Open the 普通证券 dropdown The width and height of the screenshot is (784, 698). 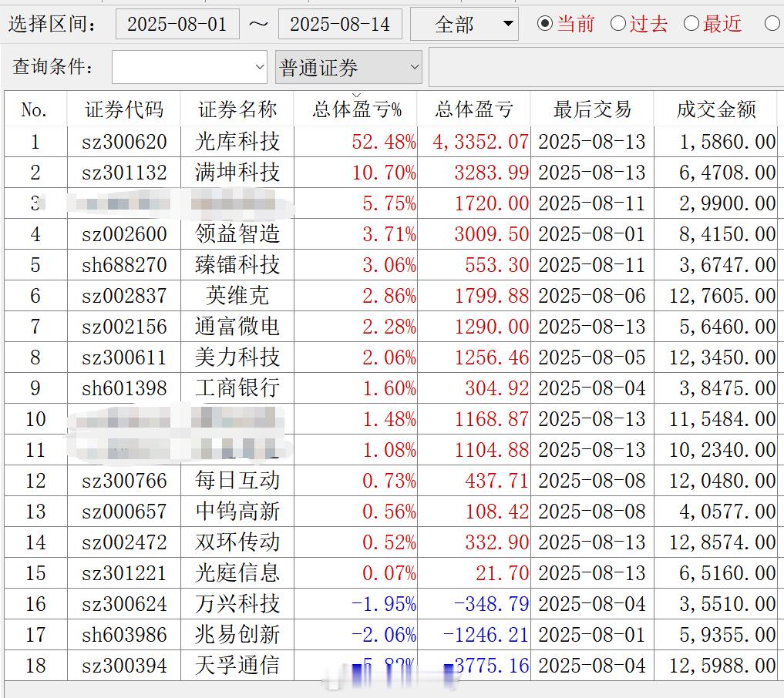[x=348, y=67]
